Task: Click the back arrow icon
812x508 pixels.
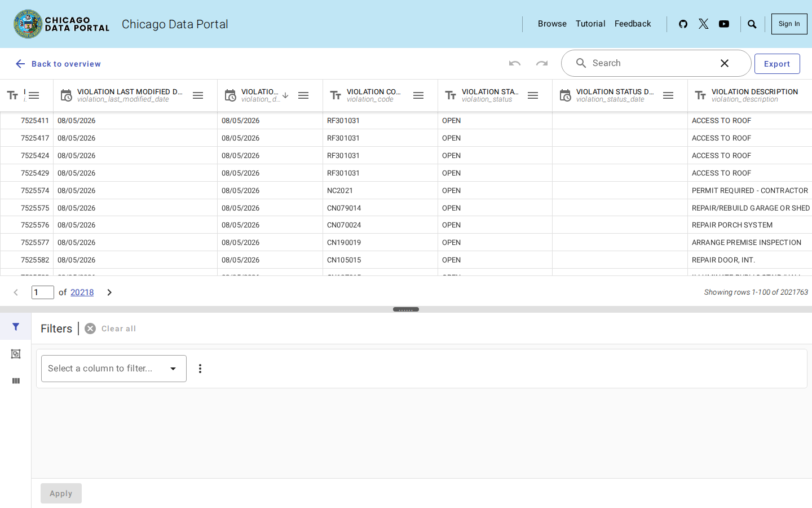Action: 20,64
